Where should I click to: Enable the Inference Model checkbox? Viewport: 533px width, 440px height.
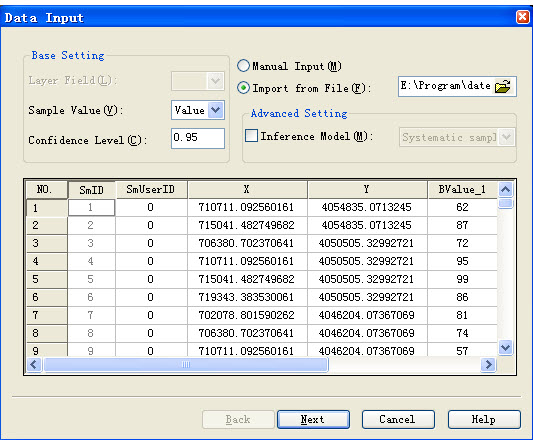coord(251,136)
